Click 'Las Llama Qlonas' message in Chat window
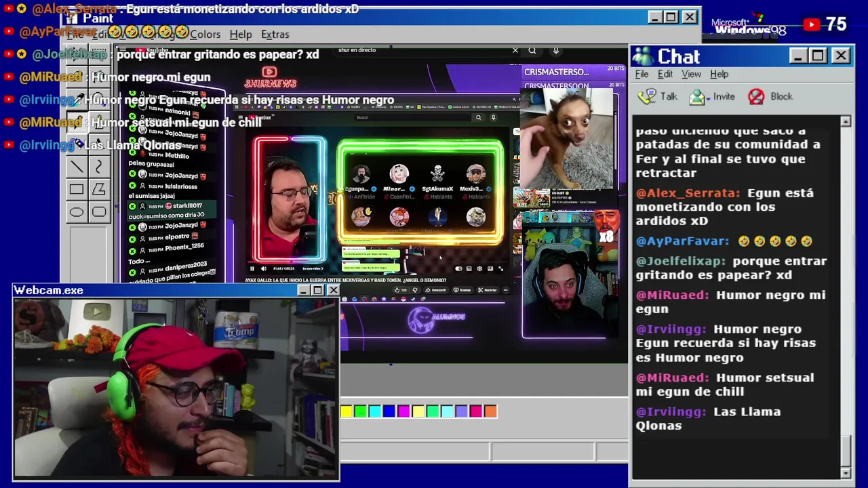868x488 pixels. (x=708, y=418)
